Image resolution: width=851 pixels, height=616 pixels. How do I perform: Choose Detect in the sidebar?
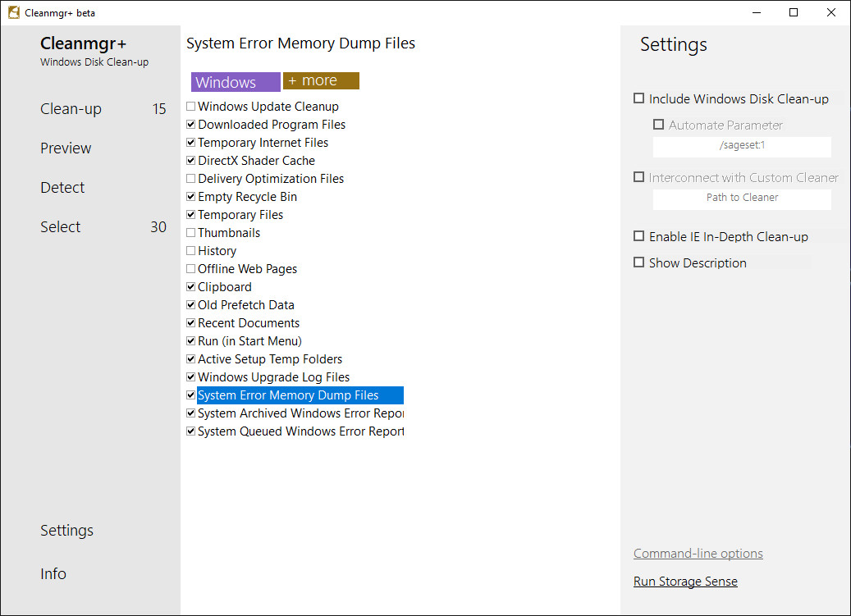(x=62, y=188)
